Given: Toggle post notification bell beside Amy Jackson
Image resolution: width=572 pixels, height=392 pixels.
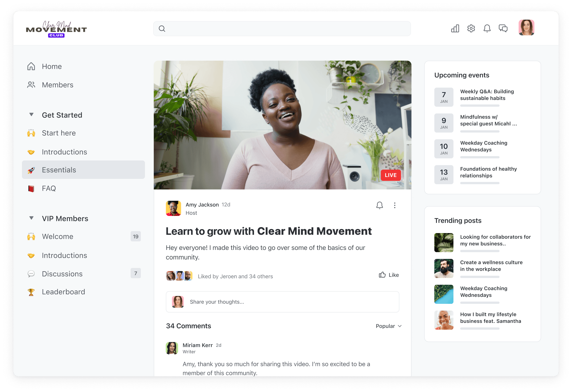Looking at the screenshot, I should 380,205.
